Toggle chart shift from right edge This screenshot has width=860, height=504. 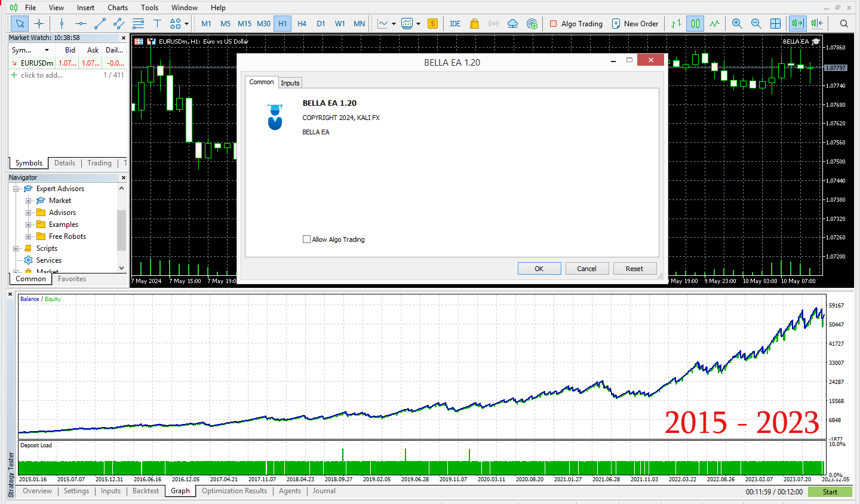click(x=817, y=24)
